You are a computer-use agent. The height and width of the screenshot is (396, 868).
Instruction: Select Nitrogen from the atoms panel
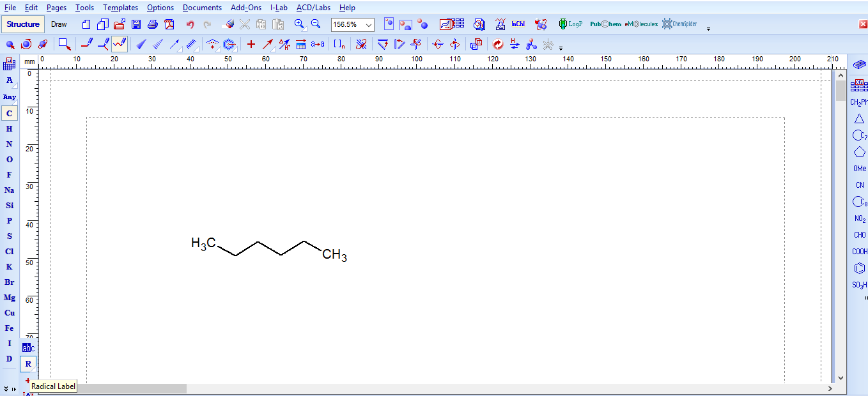coord(9,144)
